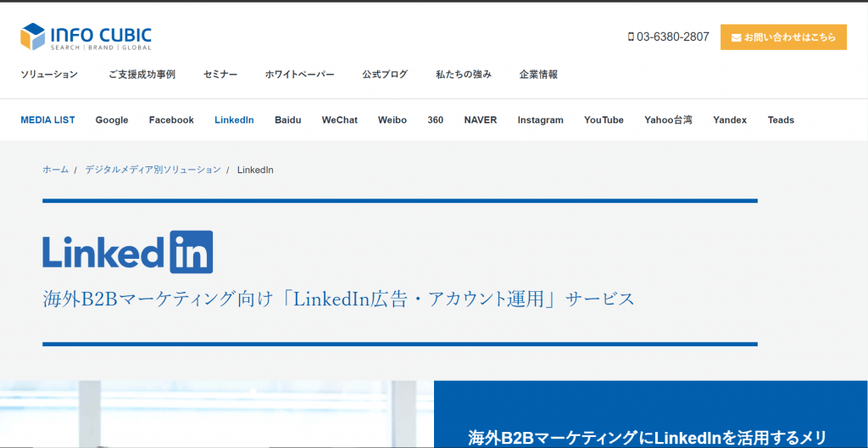
Task: Open the ソリューション menu
Action: pyautogui.click(x=49, y=75)
